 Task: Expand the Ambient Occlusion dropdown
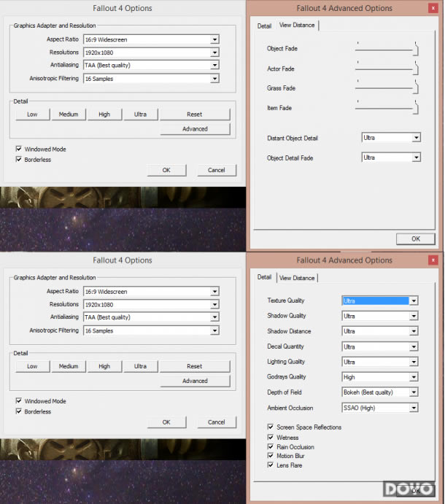pos(379,408)
